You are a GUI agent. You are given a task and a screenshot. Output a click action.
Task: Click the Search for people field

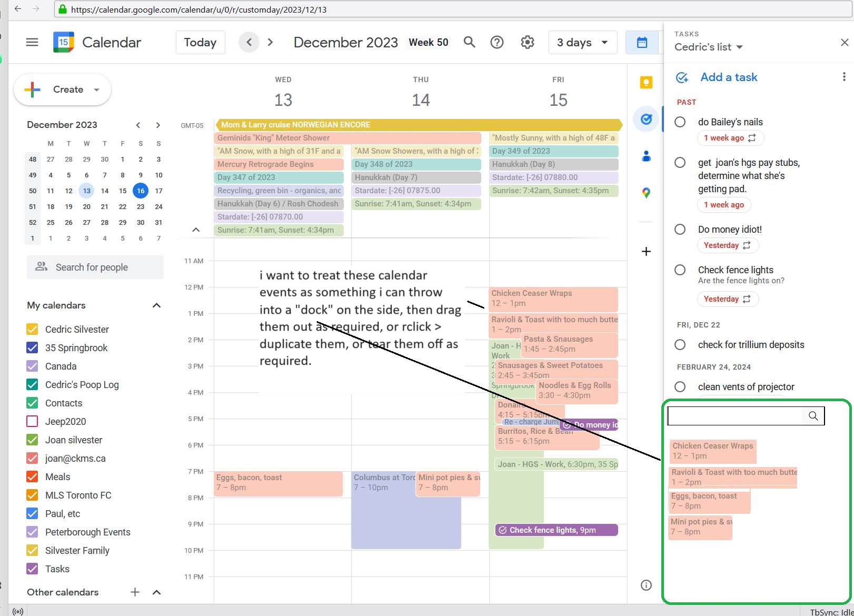tap(95, 267)
